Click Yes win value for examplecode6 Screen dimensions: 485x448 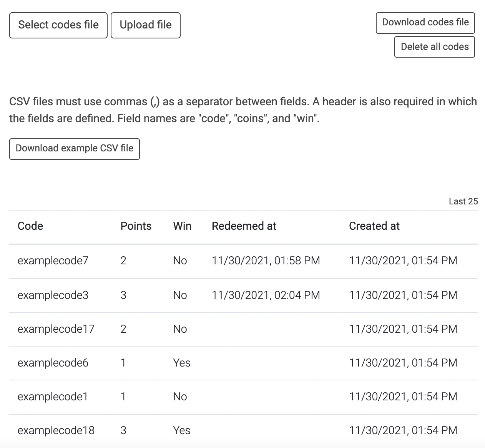click(182, 363)
